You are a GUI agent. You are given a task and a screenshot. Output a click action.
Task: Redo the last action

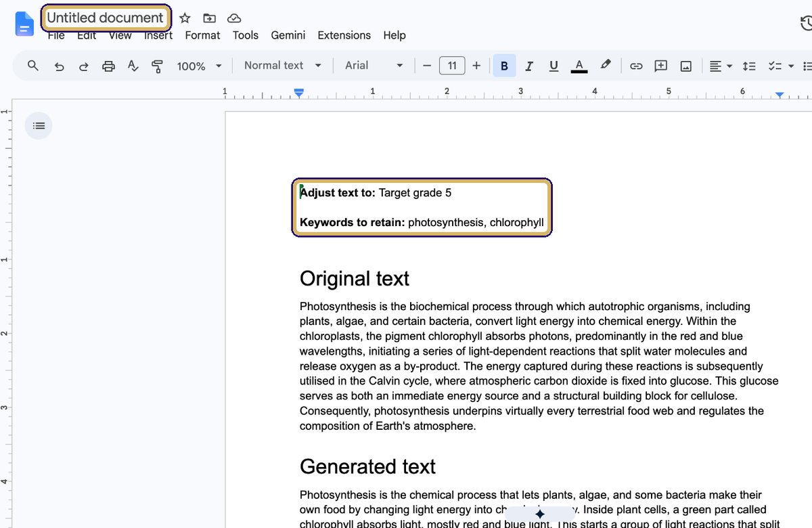[84, 66]
